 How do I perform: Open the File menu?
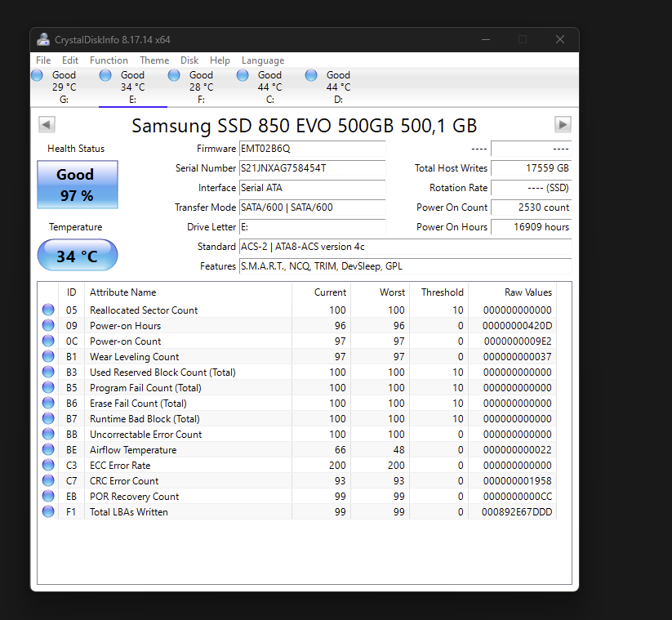tap(43, 60)
